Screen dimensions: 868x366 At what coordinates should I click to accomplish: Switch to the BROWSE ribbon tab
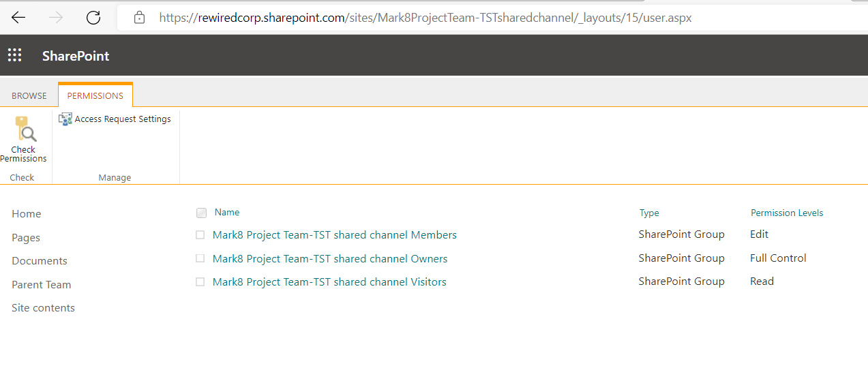click(29, 96)
